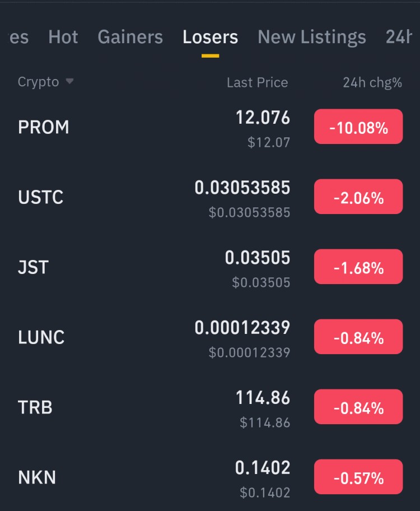
Task: Open the NKN crypto row
Action: (x=37, y=477)
